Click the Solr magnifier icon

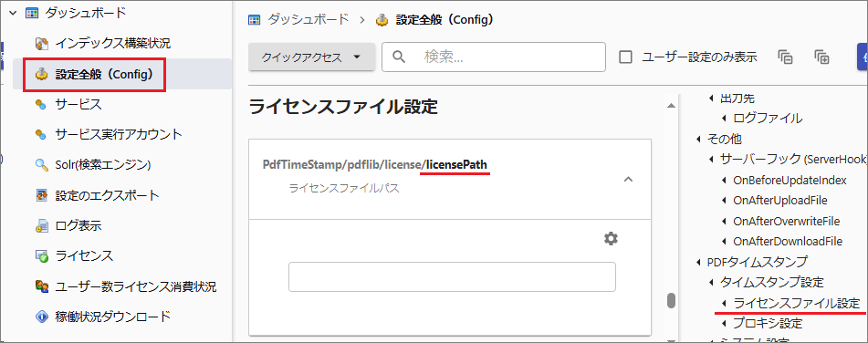41,165
